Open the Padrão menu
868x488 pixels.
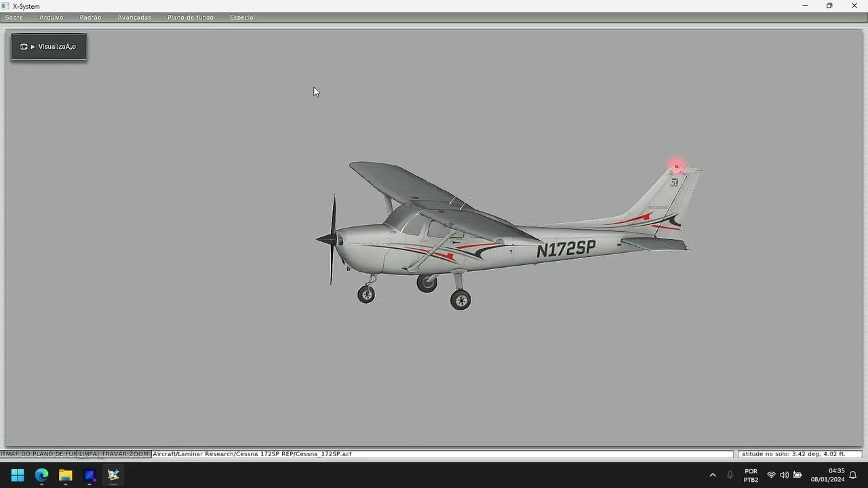tap(90, 18)
